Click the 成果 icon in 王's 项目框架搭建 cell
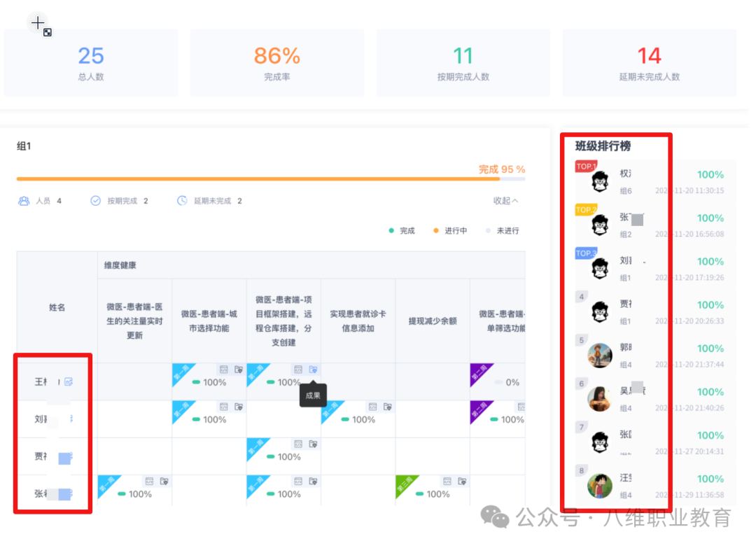 point(313,369)
